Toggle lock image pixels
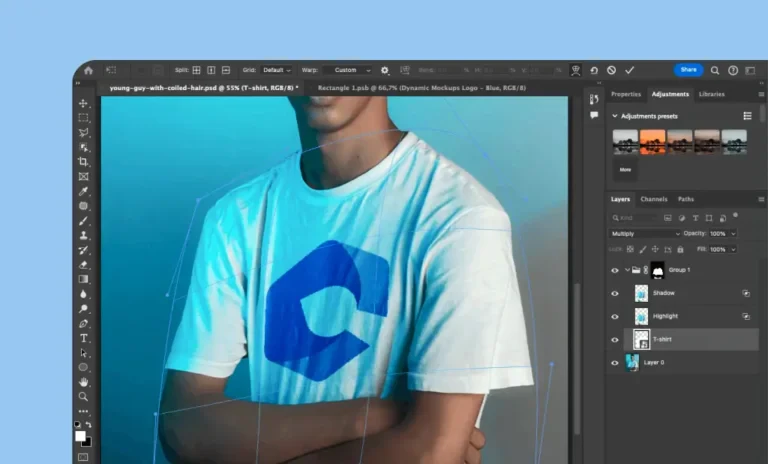This screenshot has width=768, height=464. point(643,249)
